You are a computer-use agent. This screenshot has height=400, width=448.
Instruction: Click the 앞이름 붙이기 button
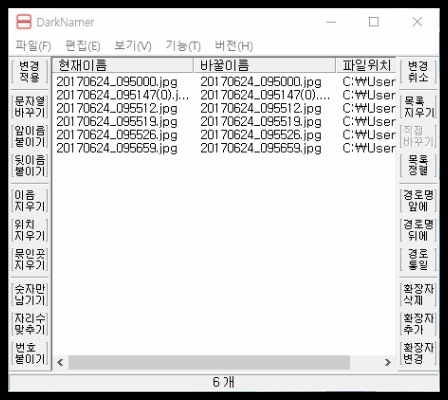coord(29,136)
